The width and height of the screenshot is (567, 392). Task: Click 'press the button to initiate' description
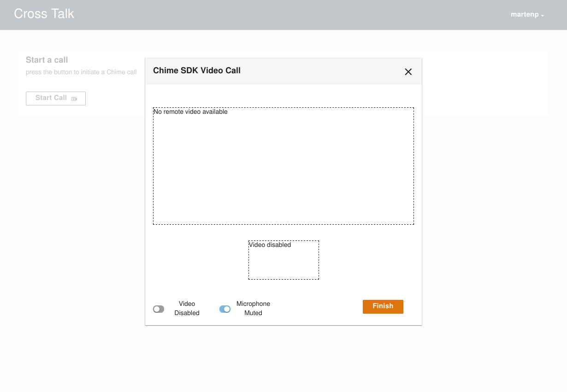click(81, 72)
